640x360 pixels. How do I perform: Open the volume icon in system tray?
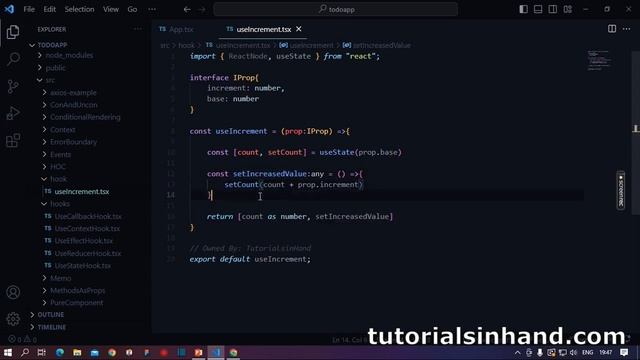pos(573,352)
